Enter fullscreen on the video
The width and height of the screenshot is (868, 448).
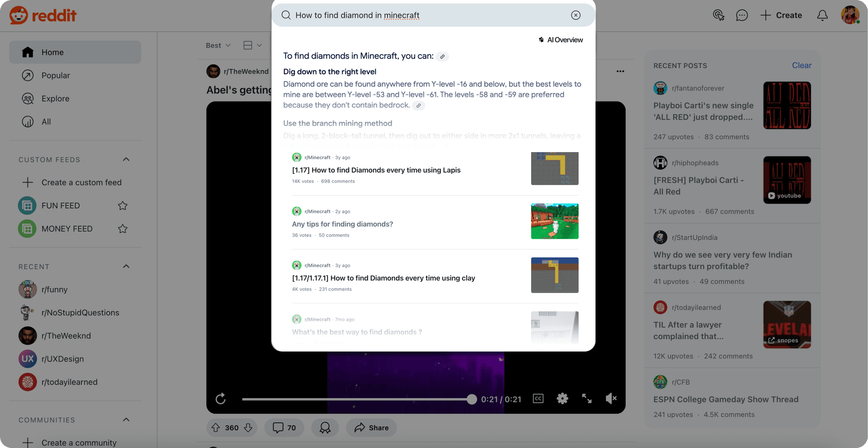pos(587,398)
